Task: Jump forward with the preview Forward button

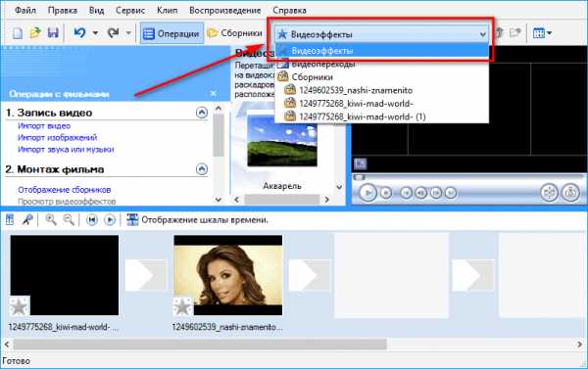Action: [451, 193]
